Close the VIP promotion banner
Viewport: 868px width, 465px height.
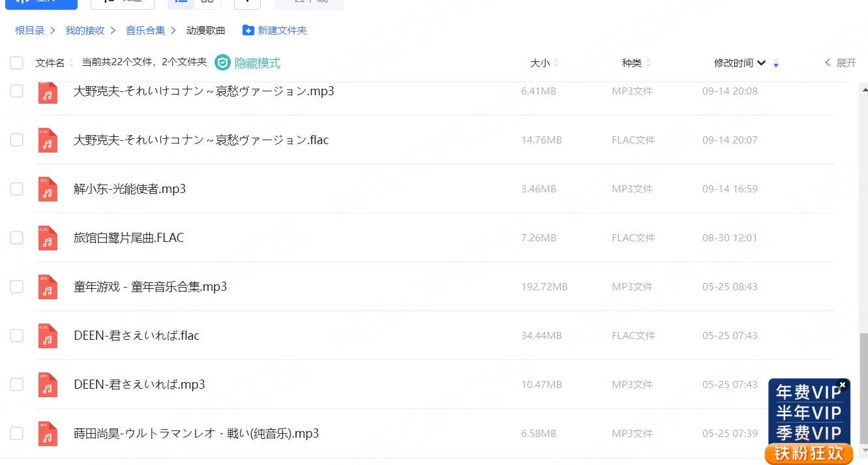point(842,385)
